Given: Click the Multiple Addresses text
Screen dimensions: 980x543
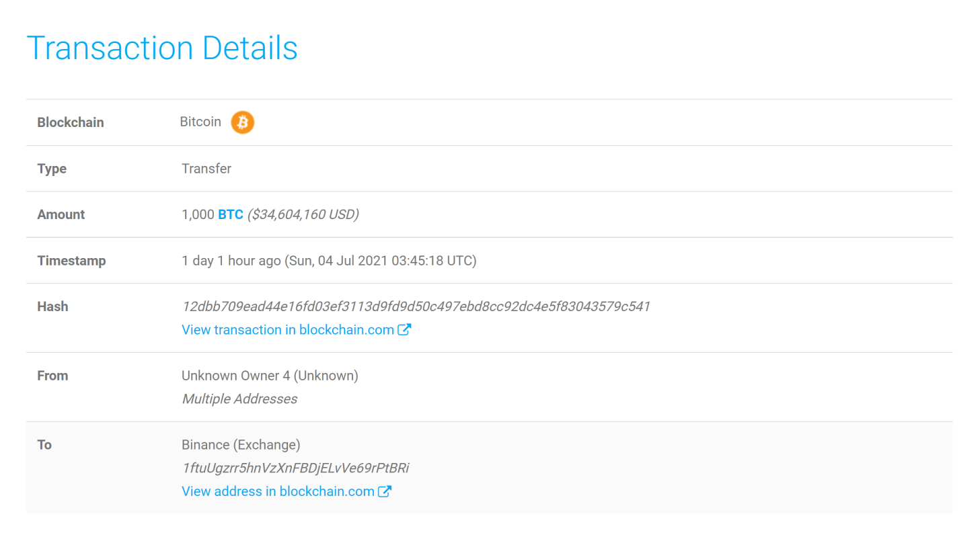Looking at the screenshot, I should (239, 399).
